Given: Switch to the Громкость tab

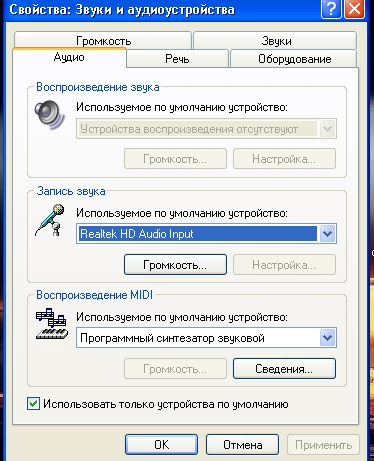Looking at the screenshot, I should pos(103,40).
